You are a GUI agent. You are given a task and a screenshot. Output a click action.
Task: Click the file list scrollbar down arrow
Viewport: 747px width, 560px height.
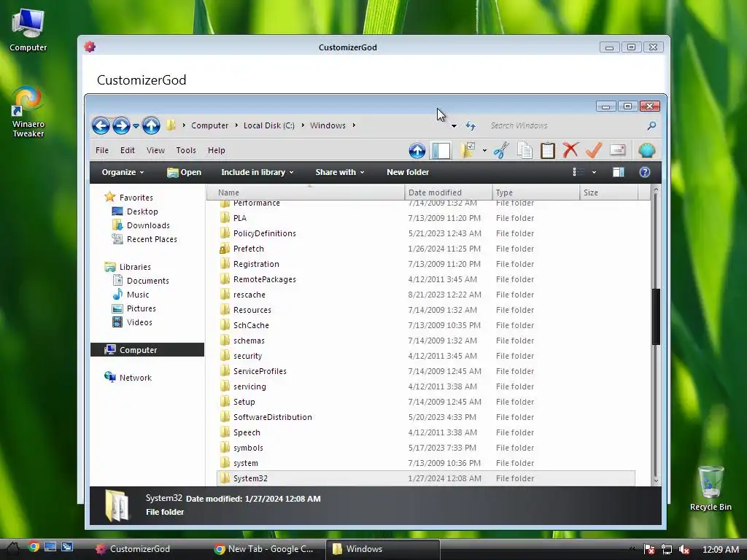coord(656,481)
